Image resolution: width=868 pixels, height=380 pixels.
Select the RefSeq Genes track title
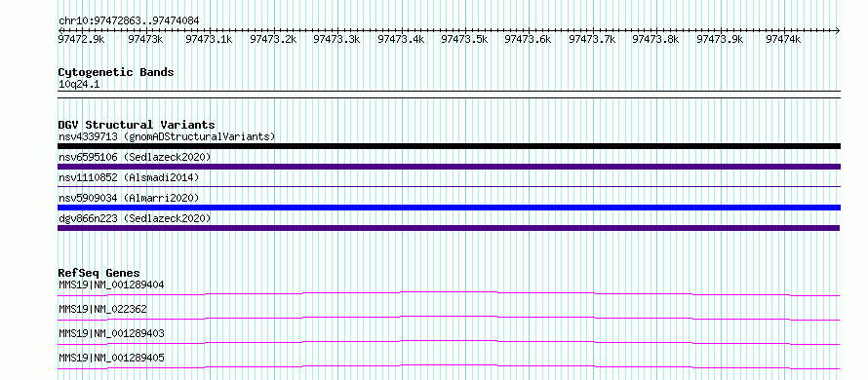(99, 273)
